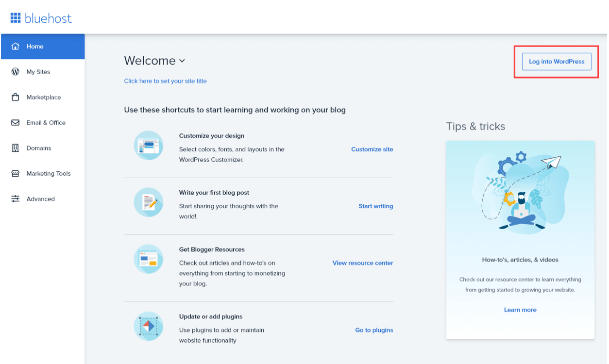The height and width of the screenshot is (364, 609).
Task: Select the Home icon in the sidebar
Action: click(x=14, y=46)
